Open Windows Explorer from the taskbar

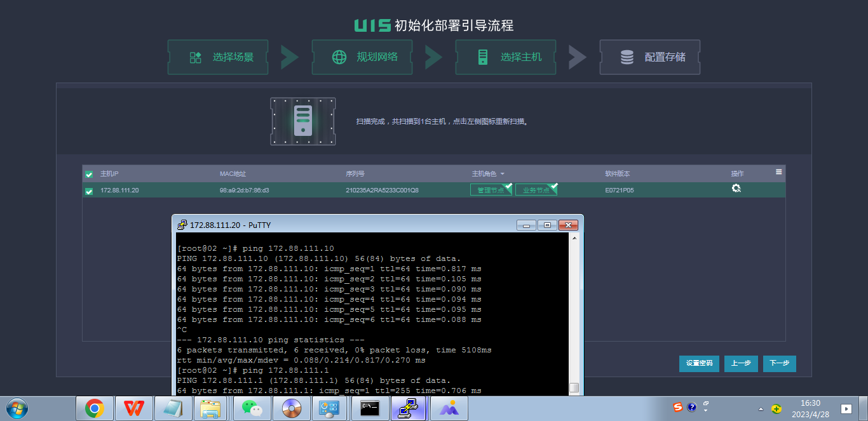click(x=211, y=408)
